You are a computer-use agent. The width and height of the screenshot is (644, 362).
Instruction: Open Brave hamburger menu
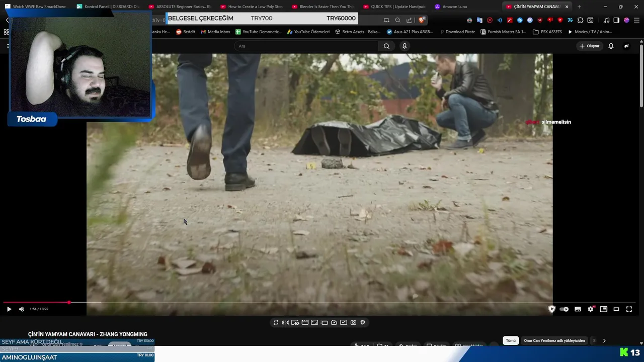(636, 20)
